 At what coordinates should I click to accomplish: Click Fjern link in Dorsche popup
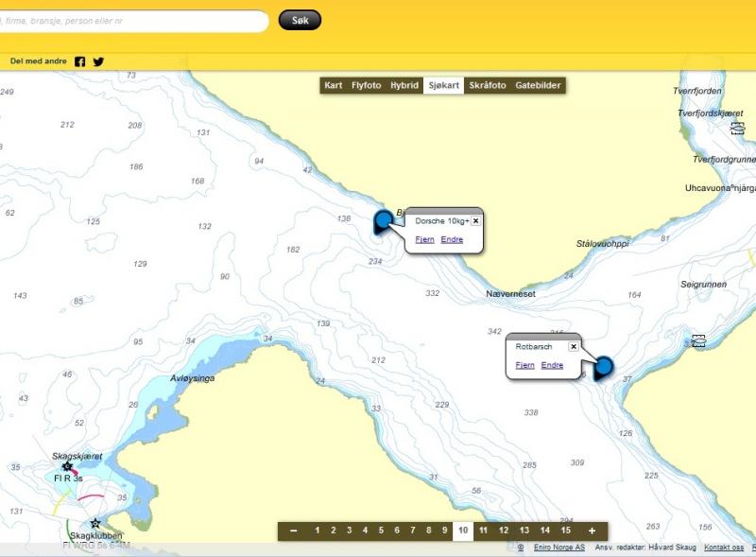point(424,239)
